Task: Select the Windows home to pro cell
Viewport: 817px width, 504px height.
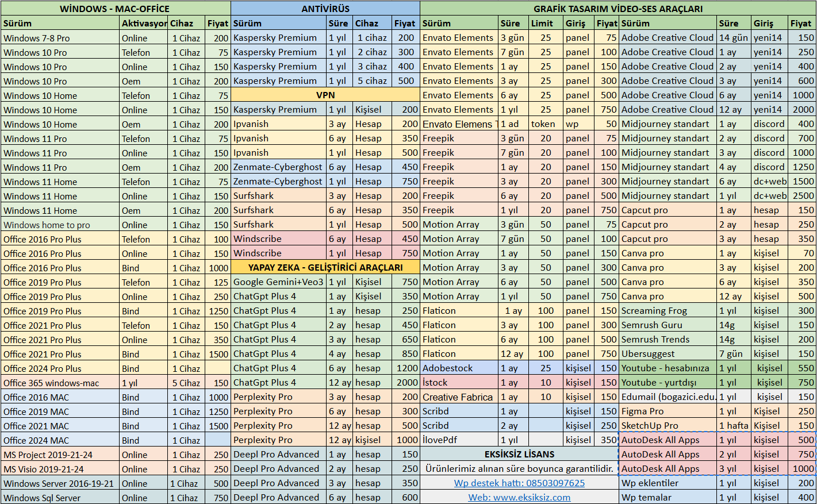Action: tap(60, 225)
